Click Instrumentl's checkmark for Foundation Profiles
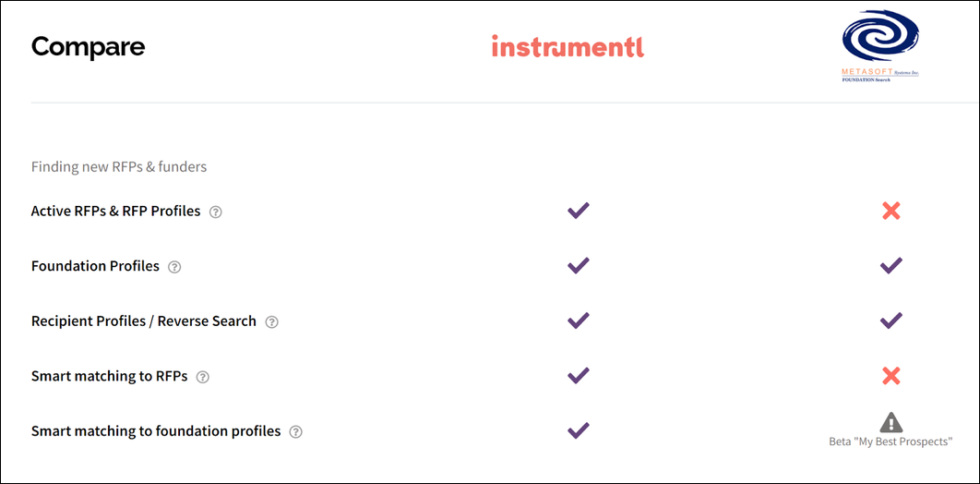Image resolution: width=980 pixels, height=484 pixels. (578, 265)
